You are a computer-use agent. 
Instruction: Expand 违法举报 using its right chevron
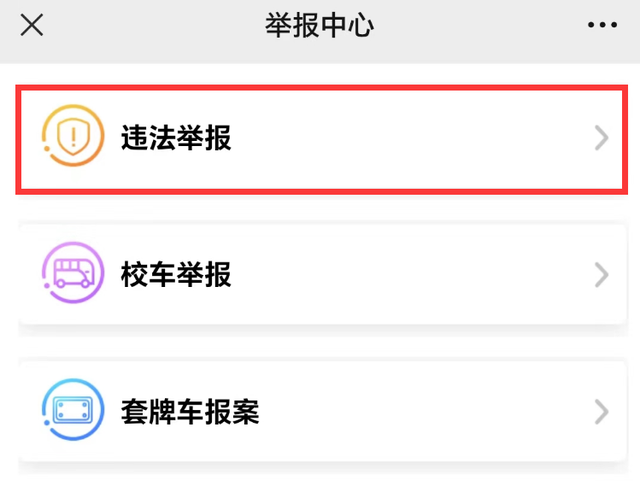[x=600, y=138]
